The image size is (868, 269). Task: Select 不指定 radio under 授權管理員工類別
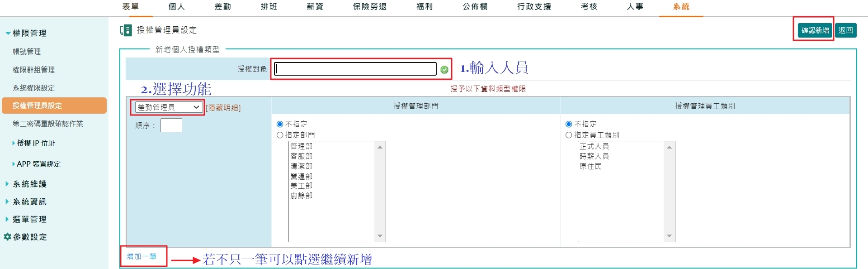tap(569, 124)
